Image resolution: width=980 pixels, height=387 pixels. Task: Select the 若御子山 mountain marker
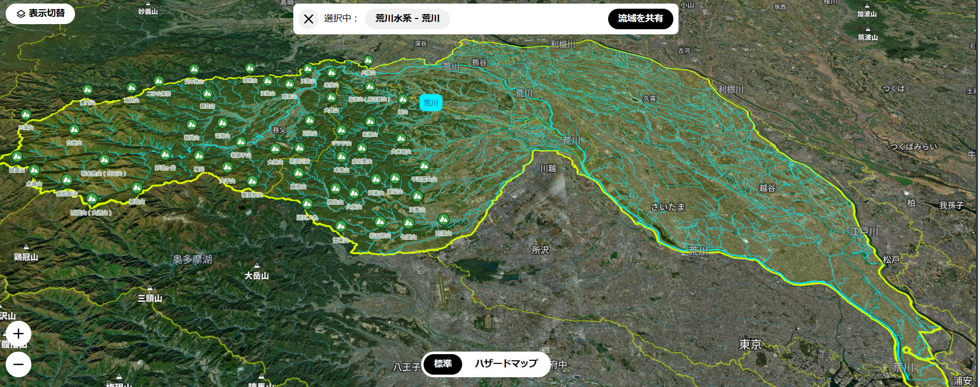click(241, 142)
